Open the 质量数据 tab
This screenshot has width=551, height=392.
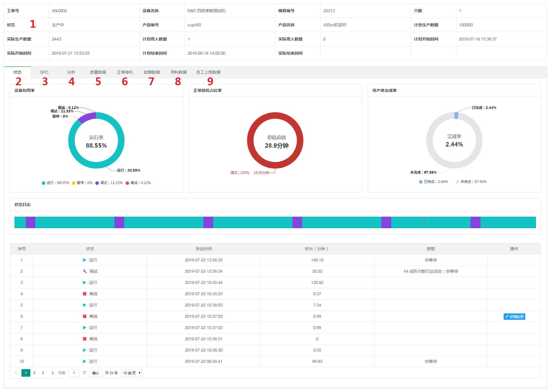[98, 72]
